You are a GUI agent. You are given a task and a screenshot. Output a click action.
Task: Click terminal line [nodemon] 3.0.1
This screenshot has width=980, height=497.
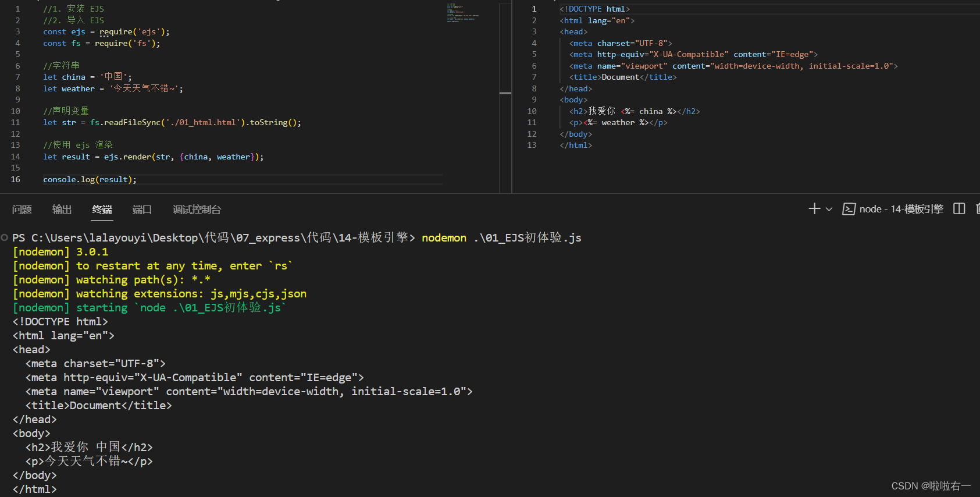pos(60,251)
